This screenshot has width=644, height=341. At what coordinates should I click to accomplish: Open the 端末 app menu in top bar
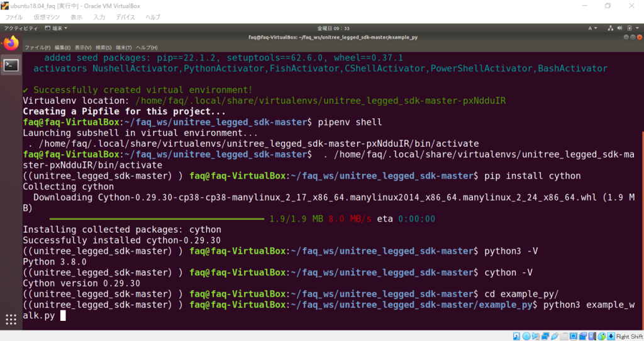(x=56, y=28)
